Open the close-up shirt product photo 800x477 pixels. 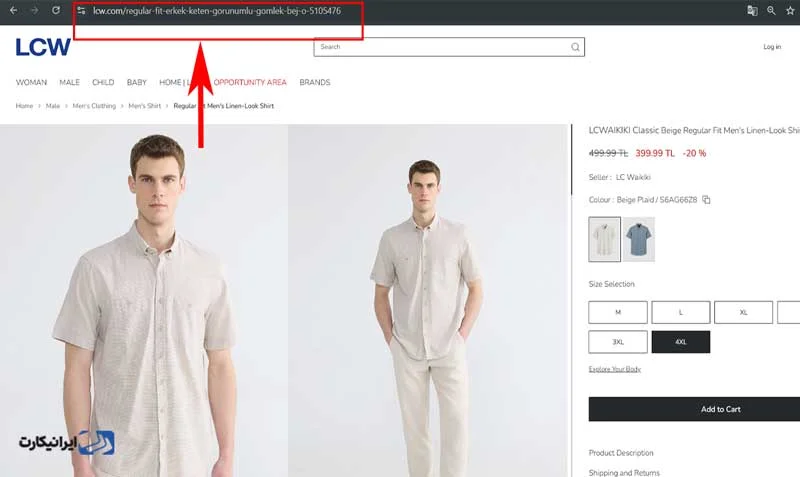(143, 300)
